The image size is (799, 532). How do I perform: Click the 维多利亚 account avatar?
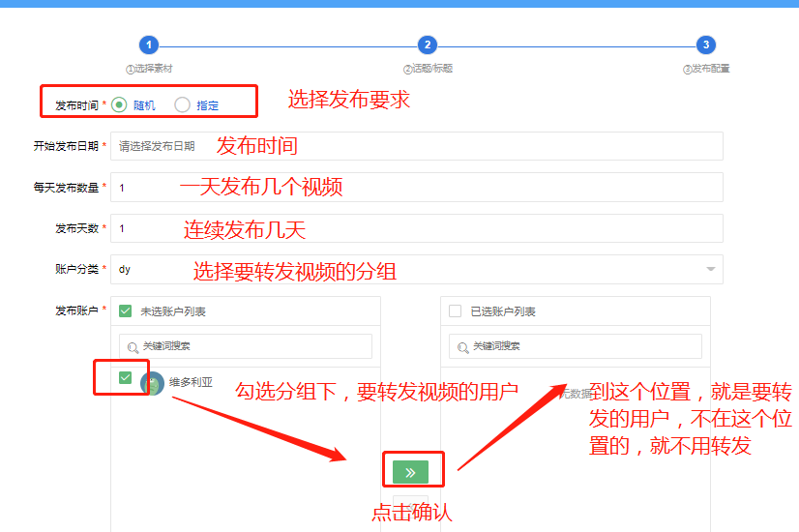[152, 383]
